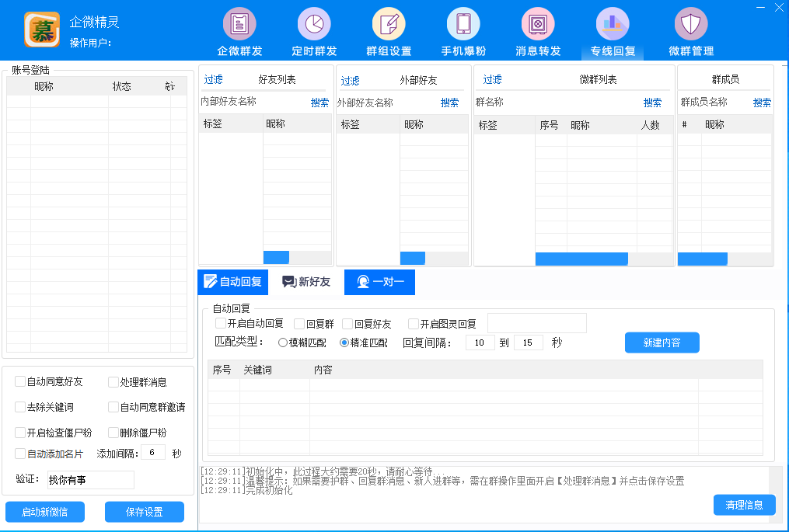Click 序号 header in 微群列表
Screen dimensions: 789x532
tap(549, 125)
